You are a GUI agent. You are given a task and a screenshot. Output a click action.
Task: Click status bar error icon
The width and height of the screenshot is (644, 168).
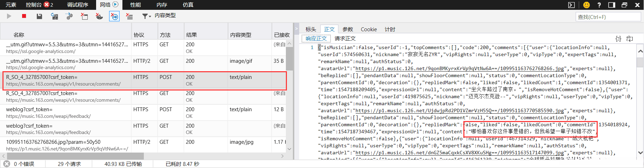point(7,164)
